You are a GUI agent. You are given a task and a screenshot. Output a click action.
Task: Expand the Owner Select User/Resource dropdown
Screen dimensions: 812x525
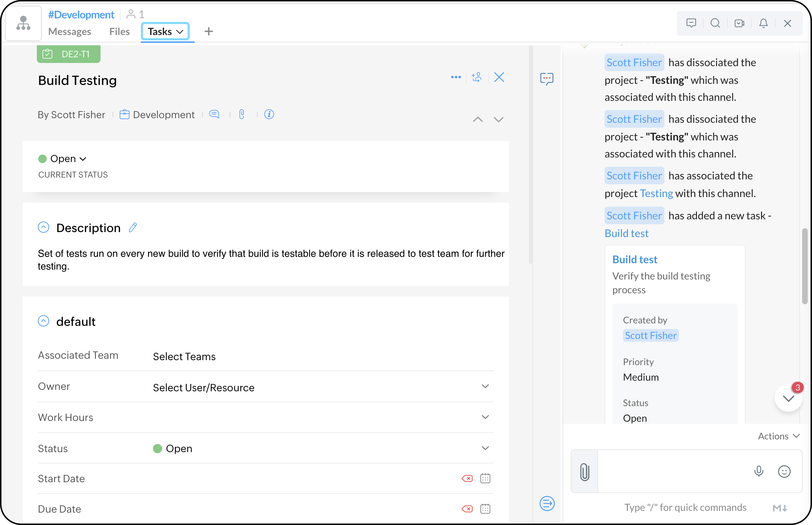[485, 386]
